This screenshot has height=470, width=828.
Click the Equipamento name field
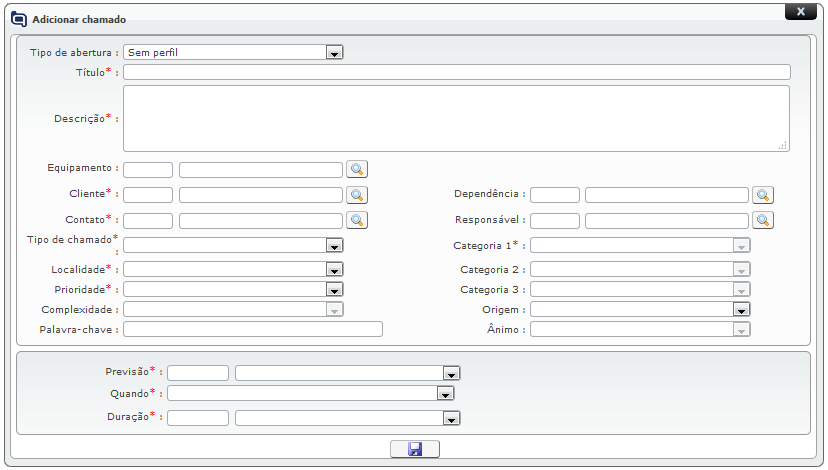(261, 170)
